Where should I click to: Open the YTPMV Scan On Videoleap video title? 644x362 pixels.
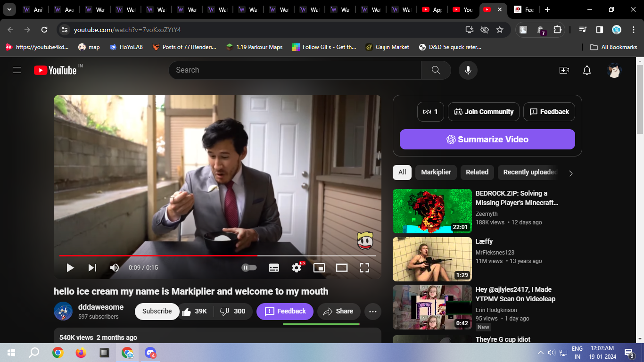pos(515,294)
